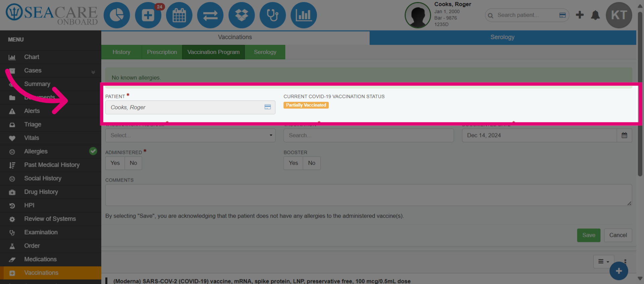644x284 pixels.
Task: Open Allergies in the side menu
Action: (x=51, y=151)
